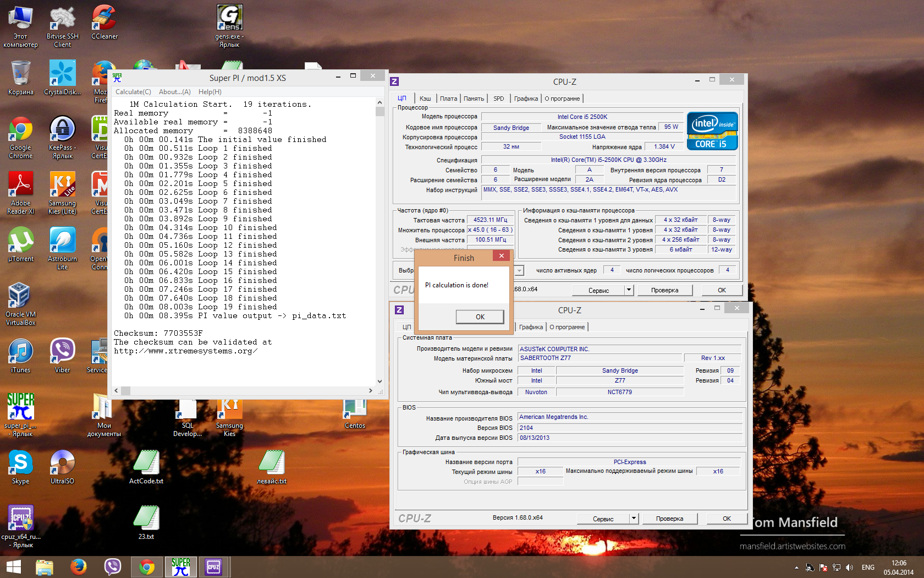Switch to the SPD tab in CPU-Z
Screen dimensions: 924x578
tap(498, 99)
